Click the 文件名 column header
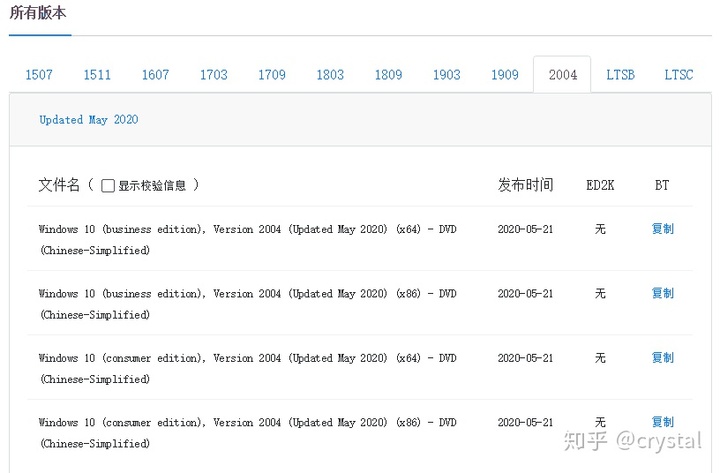 pyautogui.click(x=59, y=185)
